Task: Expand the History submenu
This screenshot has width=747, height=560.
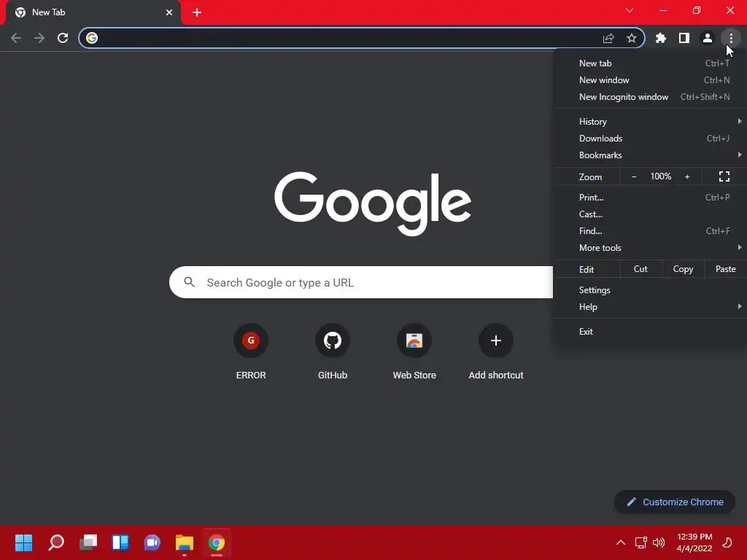Action: pos(650,122)
